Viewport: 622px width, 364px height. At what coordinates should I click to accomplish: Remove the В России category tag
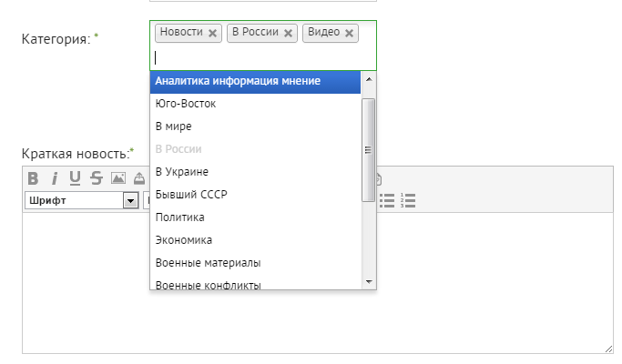pyautogui.click(x=289, y=33)
